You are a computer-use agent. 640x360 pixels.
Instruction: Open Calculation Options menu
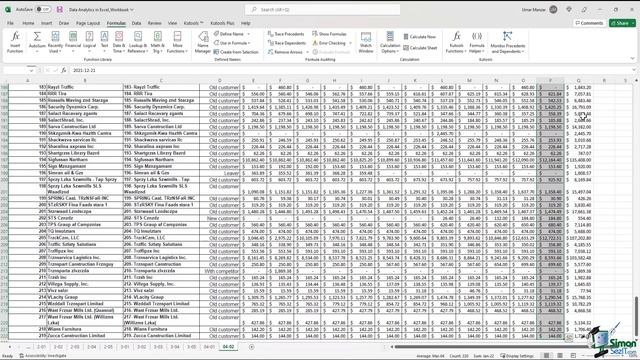tap(390, 42)
